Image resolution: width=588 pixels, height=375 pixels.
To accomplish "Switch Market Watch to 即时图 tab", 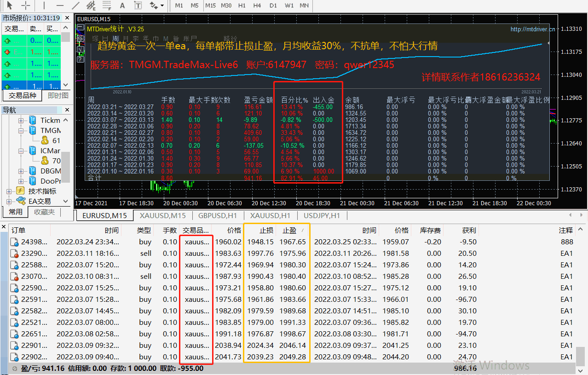I will [x=58, y=95].
